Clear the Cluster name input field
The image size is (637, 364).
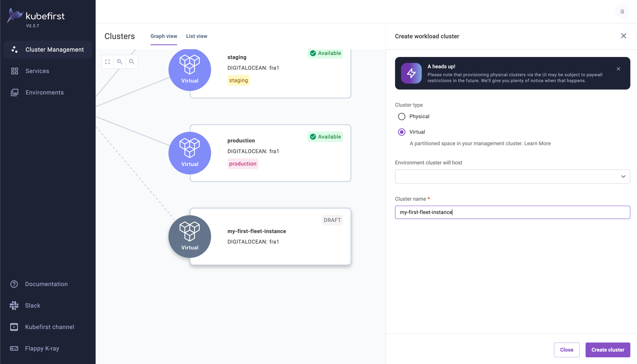click(x=512, y=212)
